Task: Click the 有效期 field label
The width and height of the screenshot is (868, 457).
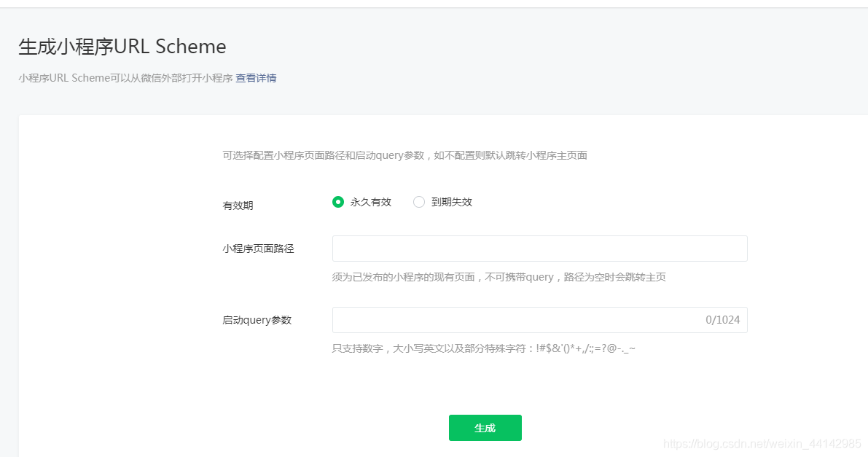Action: [x=237, y=206]
